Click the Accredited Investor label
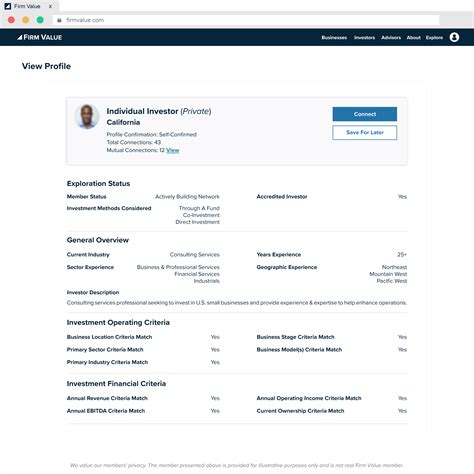This screenshot has height=474, width=474. pyautogui.click(x=282, y=197)
